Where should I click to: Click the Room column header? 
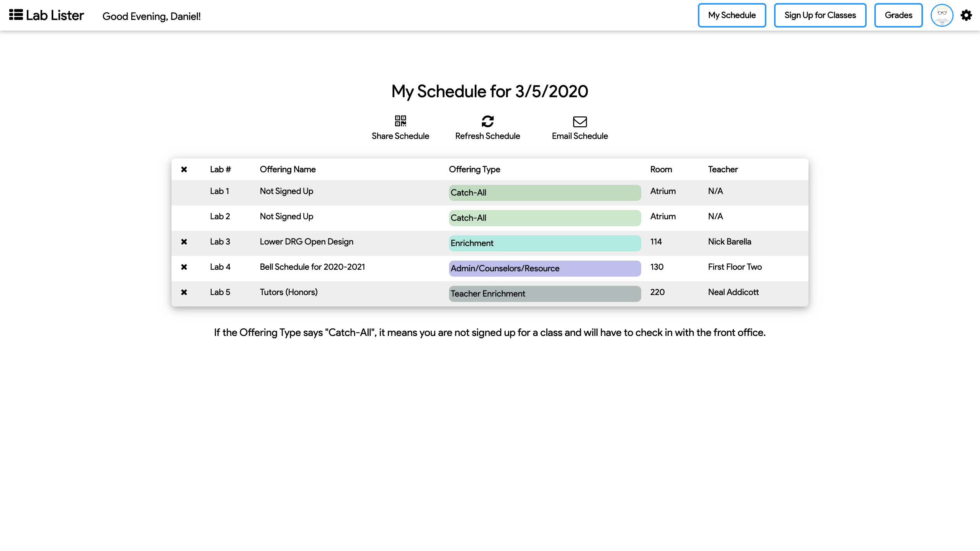[661, 170]
